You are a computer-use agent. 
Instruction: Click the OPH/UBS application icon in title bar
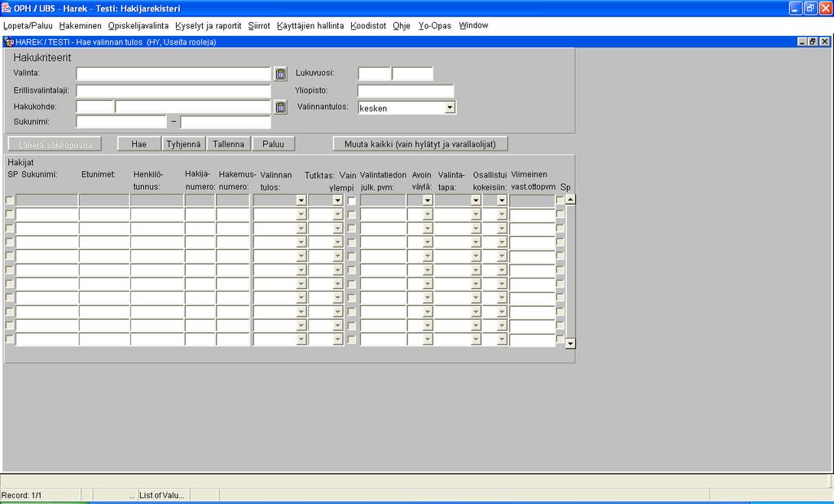(x=7, y=8)
